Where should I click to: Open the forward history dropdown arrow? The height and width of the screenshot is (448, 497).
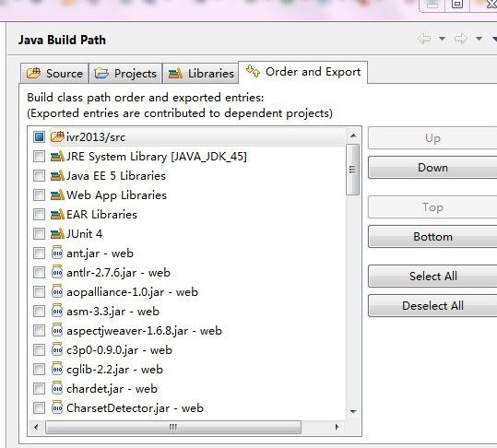(479, 39)
